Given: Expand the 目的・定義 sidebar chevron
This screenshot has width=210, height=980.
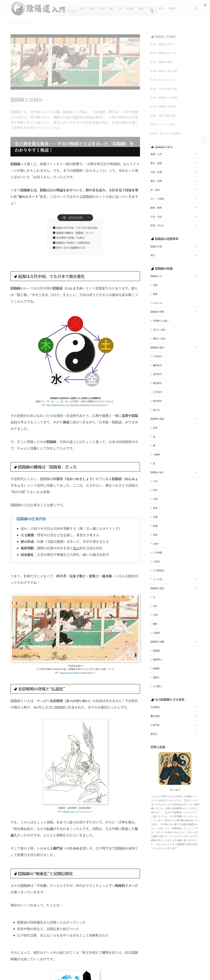Looking at the screenshot, I should [x=196, y=172].
